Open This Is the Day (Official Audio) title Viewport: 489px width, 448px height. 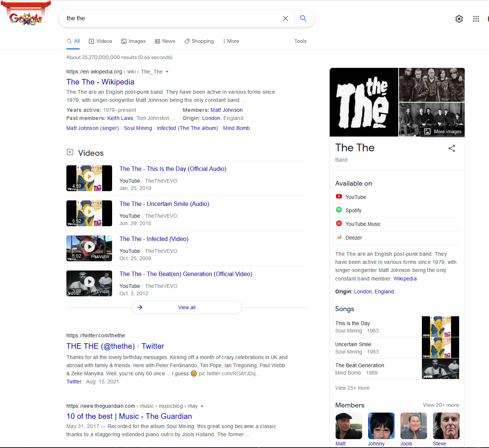pos(173,169)
